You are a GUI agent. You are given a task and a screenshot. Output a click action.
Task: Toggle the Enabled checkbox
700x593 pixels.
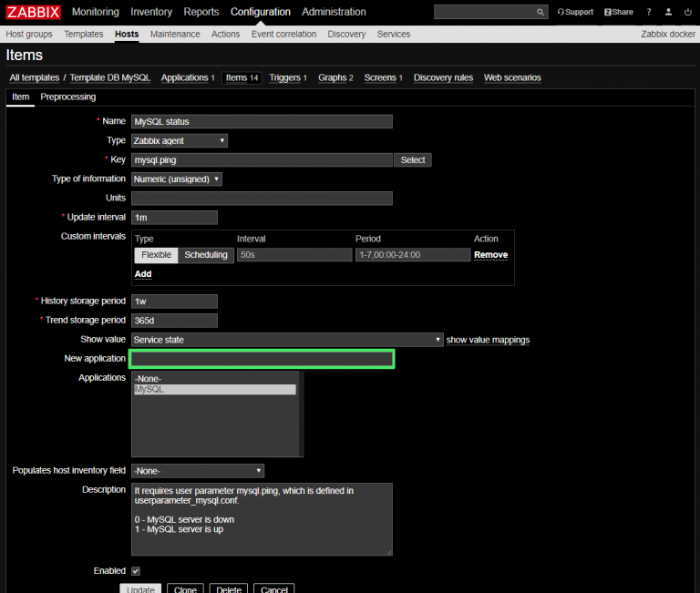coord(136,571)
